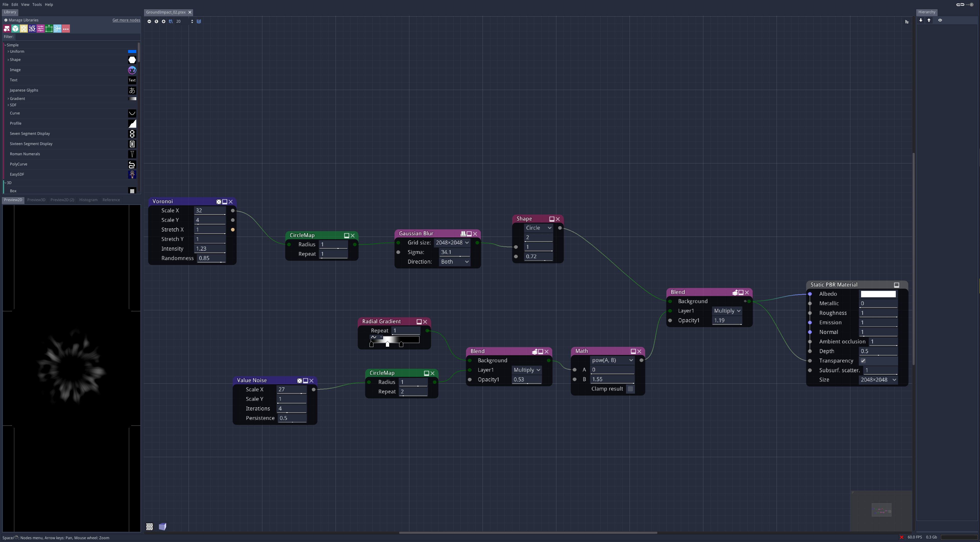
Task: Toggle snap to grid icon in graph toolbar
Action: 171,22
